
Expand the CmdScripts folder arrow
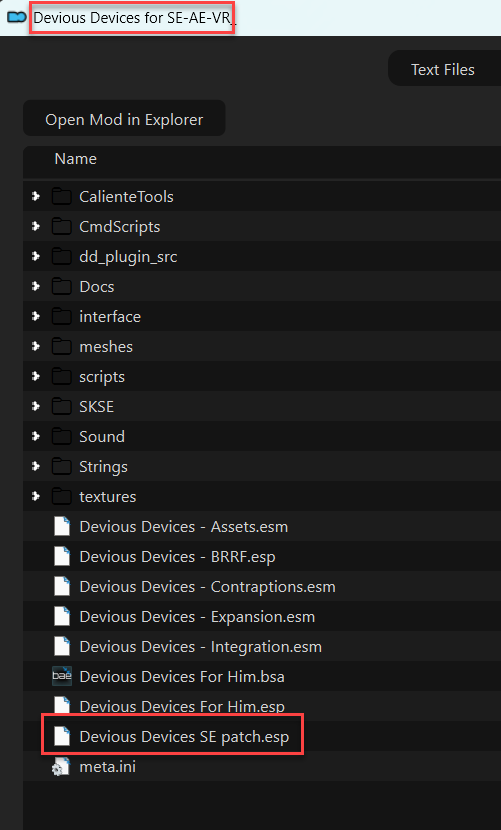35,227
